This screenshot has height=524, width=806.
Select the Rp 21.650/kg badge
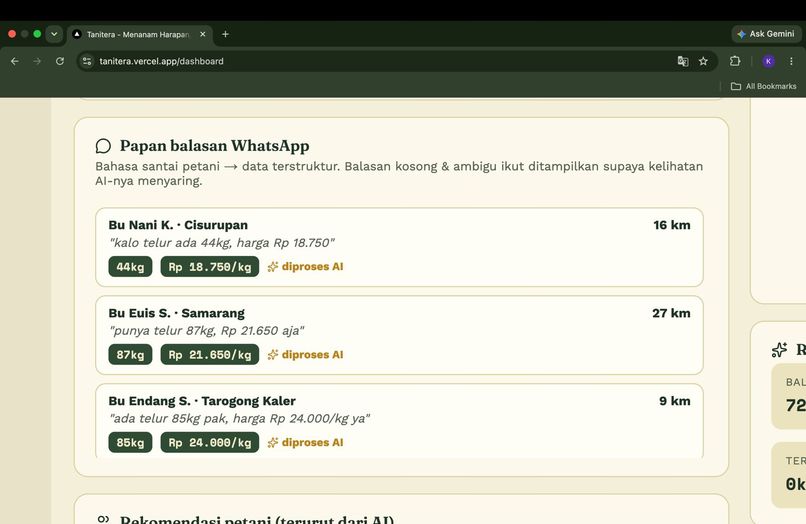click(210, 354)
